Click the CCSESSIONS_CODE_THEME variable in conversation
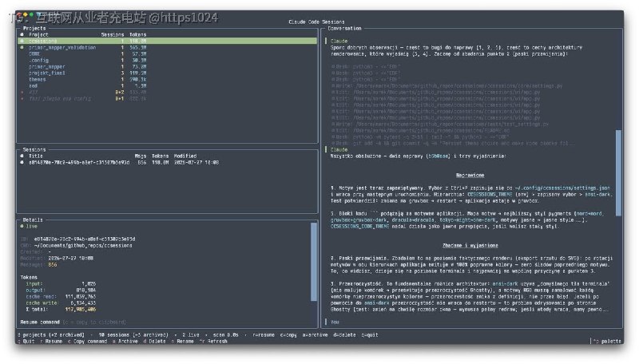 tap(359, 227)
